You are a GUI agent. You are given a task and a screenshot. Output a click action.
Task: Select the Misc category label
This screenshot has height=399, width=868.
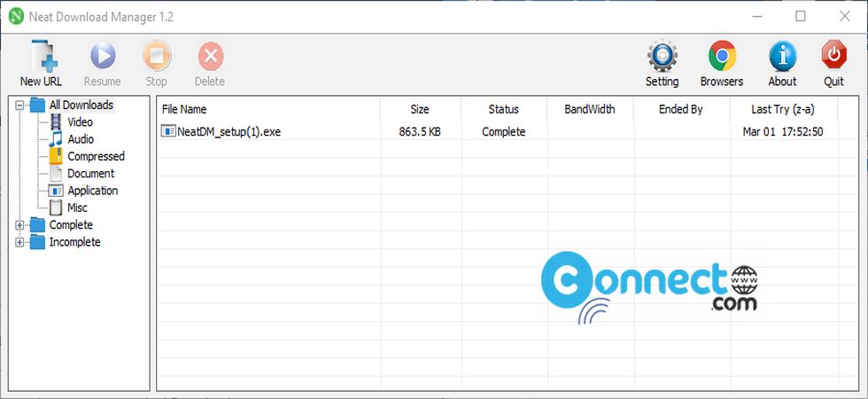point(78,207)
